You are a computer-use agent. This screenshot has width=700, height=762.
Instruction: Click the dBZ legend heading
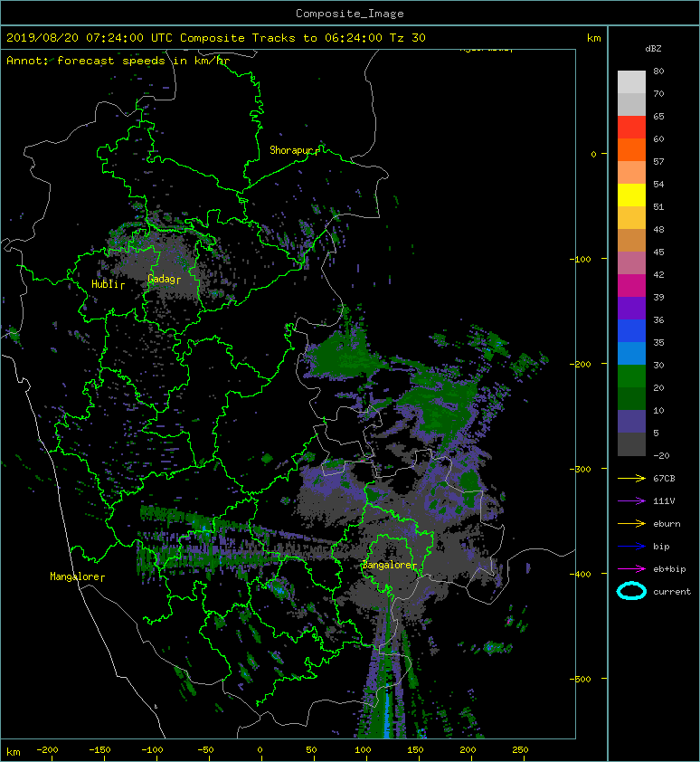click(x=653, y=49)
